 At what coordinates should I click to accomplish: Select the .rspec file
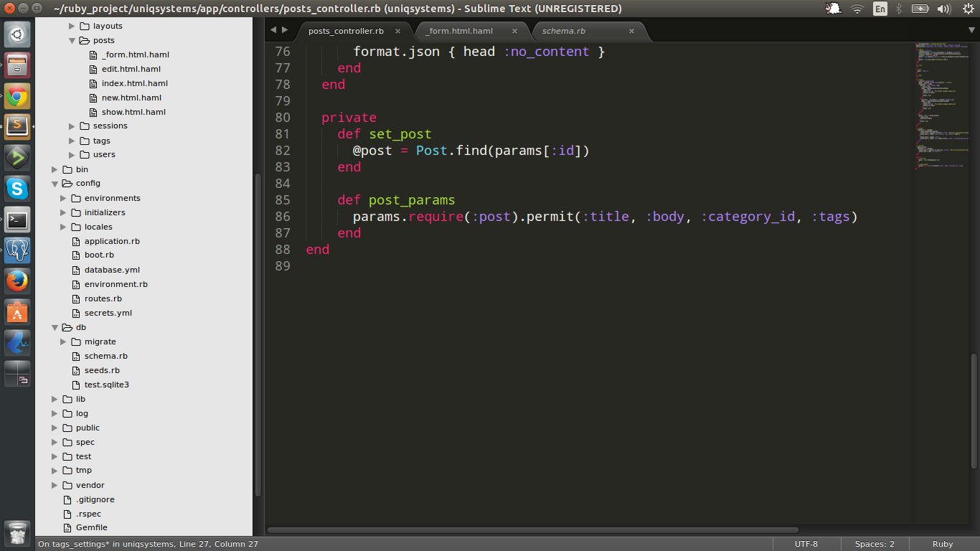point(89,514)
